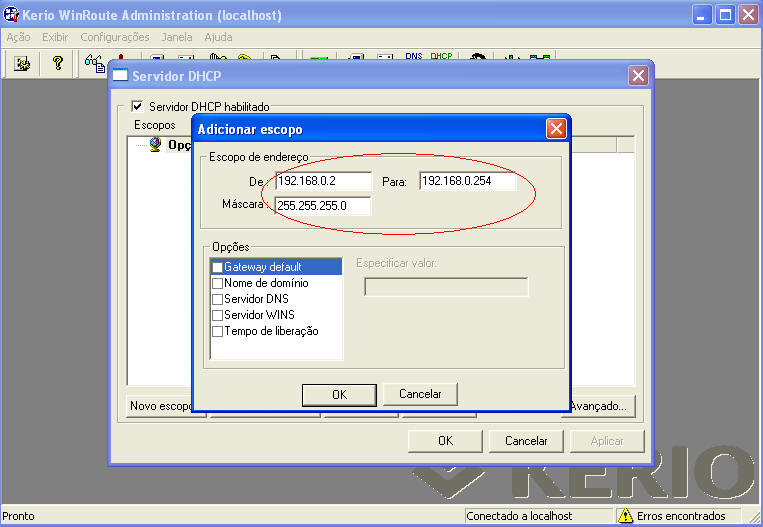Check the Tempo de liberação option

pos(217,331)
